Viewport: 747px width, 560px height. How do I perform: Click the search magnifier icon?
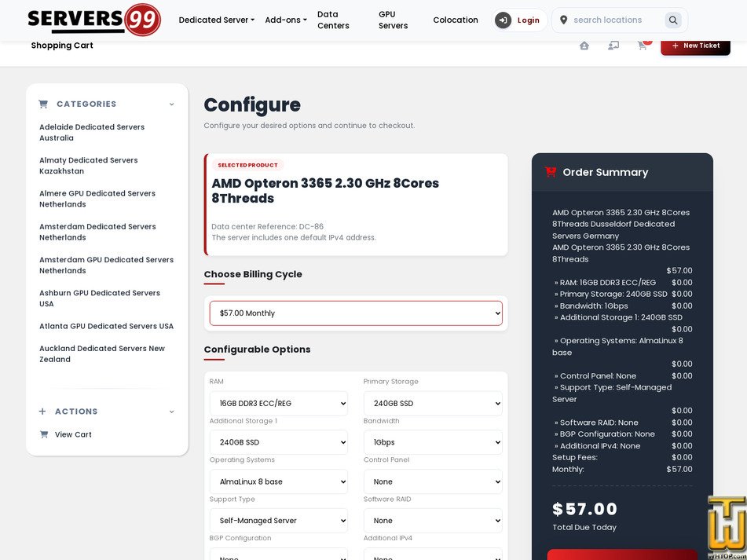pyautogui.click(x=673, y=20)
